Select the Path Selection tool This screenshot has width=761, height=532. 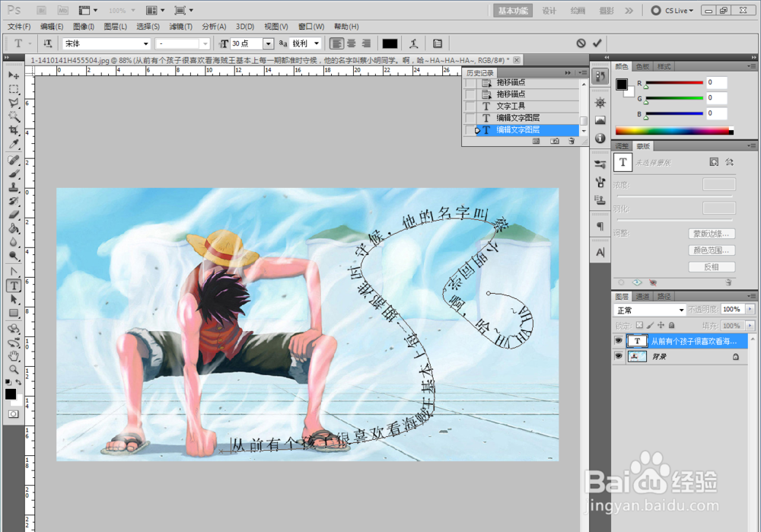[14, 300]
